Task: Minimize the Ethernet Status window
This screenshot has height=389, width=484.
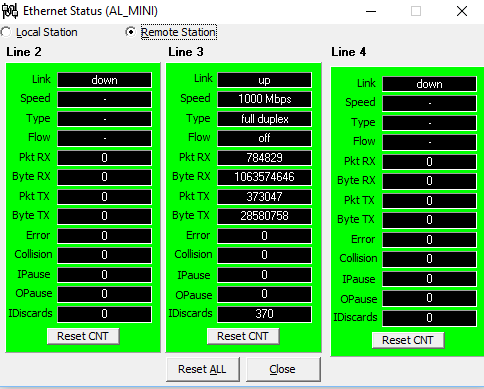Action: tap(371, 11)
